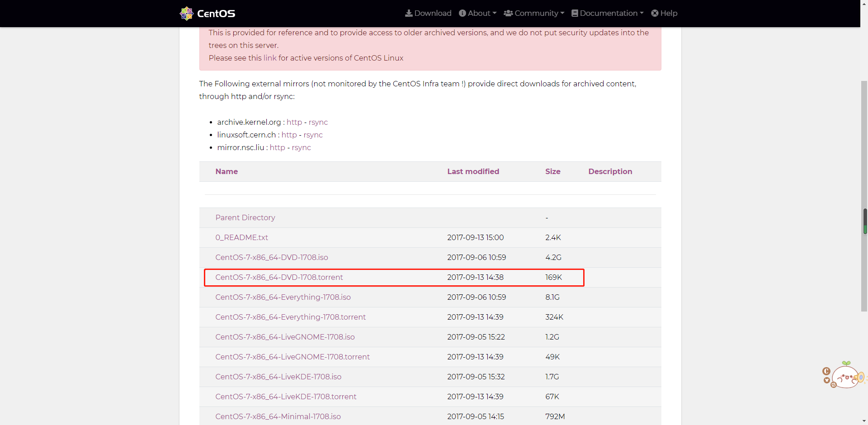Sort listing by Name column
Viewport: 868px width, 425px height.
(226, 171)
